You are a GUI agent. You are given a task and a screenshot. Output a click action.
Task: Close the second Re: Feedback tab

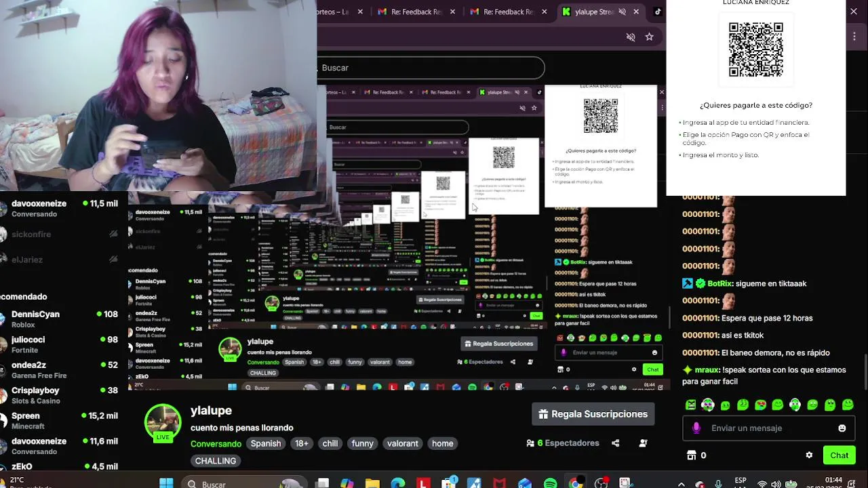(x=544, y=12)
